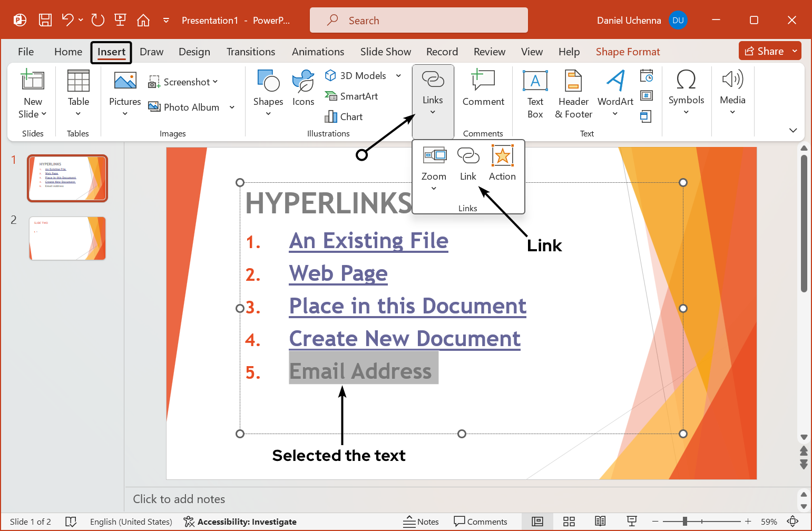This screenshot has width=812, height=531.
Task: Switch to the Animations tab
Action: pos(318,51)
